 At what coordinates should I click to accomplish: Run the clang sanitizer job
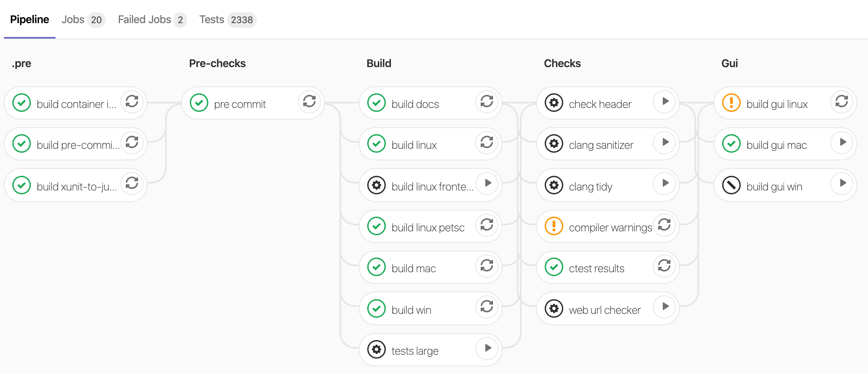point(665,143)
